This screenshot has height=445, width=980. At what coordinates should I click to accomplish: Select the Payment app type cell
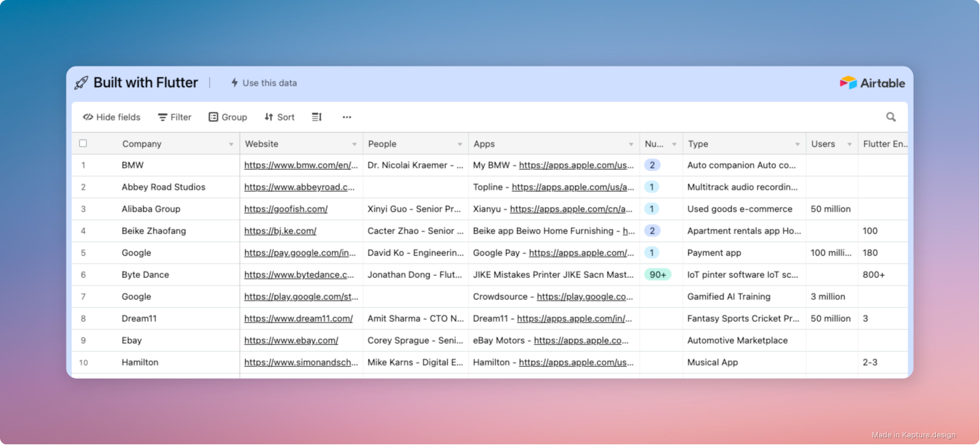click(744, 253)
